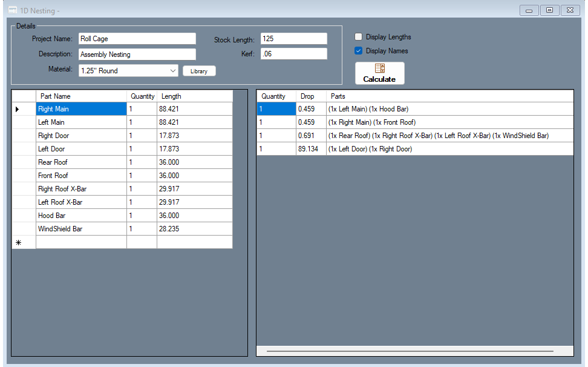Click the 29.917 length in Right Roof X-Bar row

point(195,189)
